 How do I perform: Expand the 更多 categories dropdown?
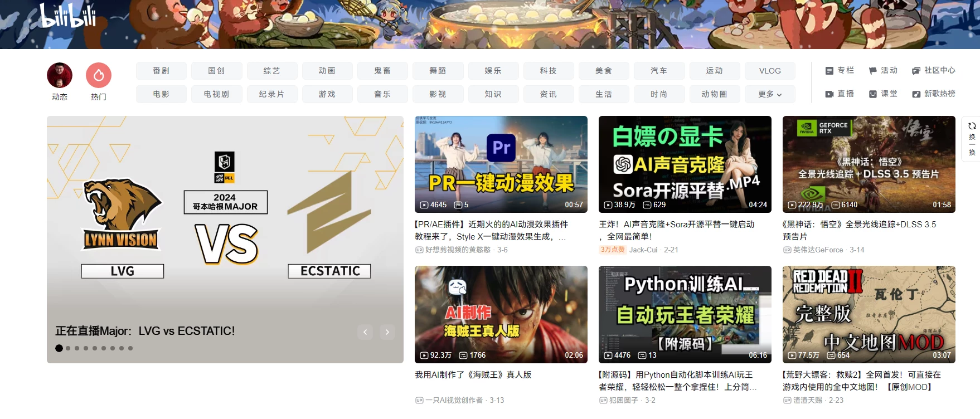(x=770, y=94)
